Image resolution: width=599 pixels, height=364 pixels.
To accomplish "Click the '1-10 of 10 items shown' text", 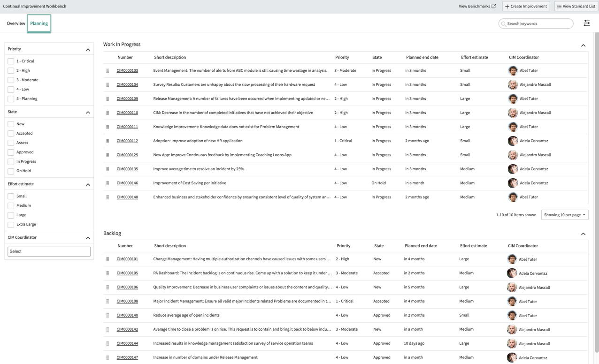I will [x=516, y=215].
